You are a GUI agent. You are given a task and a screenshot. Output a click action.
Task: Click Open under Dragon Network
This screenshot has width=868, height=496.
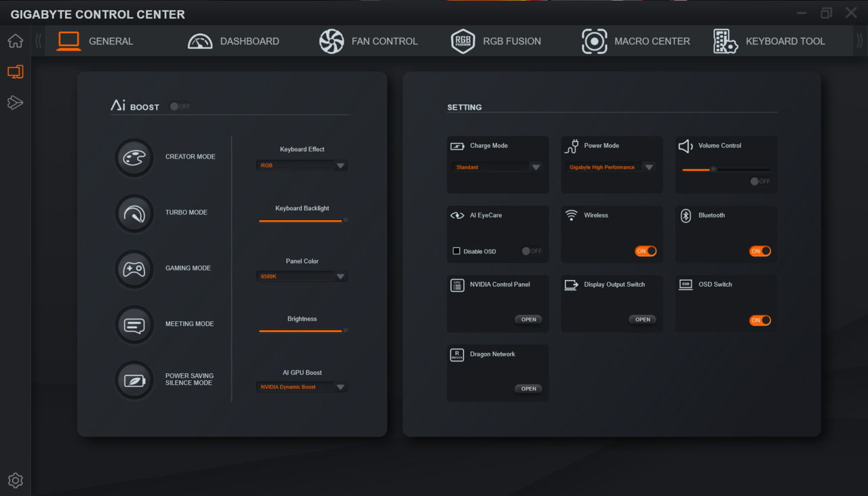528,389
